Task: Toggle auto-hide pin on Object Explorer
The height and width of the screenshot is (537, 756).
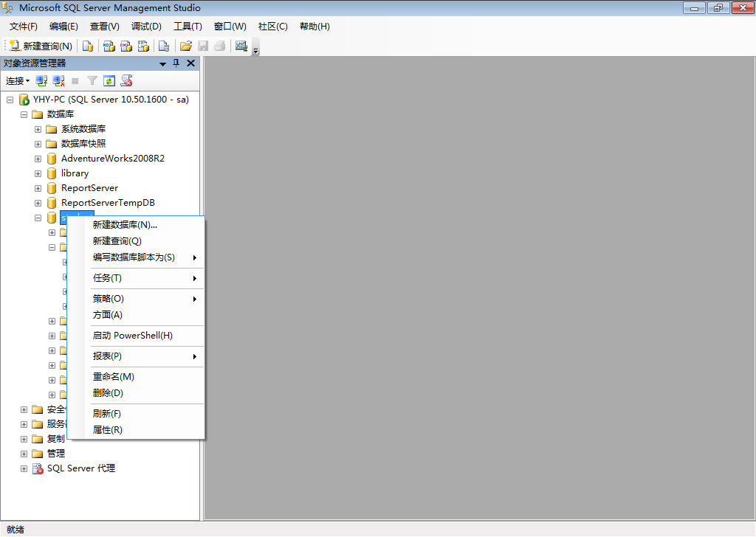Action: click(176, 63)
